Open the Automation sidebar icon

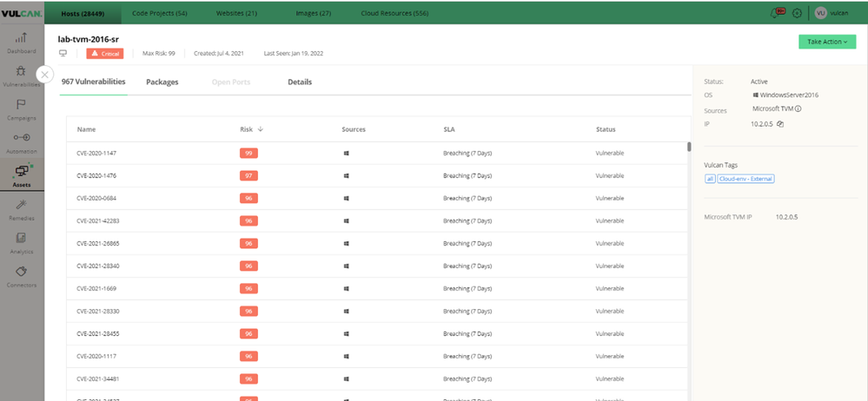22,138
